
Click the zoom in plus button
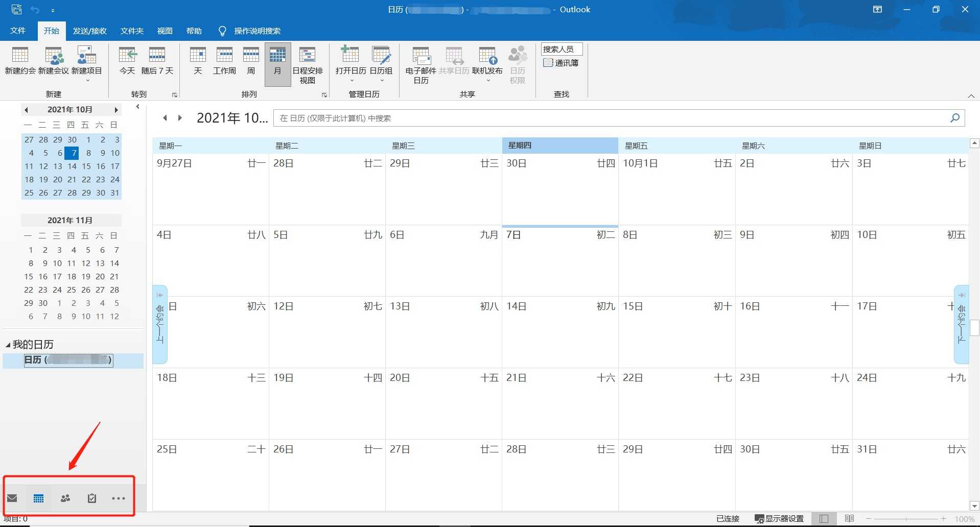(x=943, y=519)
